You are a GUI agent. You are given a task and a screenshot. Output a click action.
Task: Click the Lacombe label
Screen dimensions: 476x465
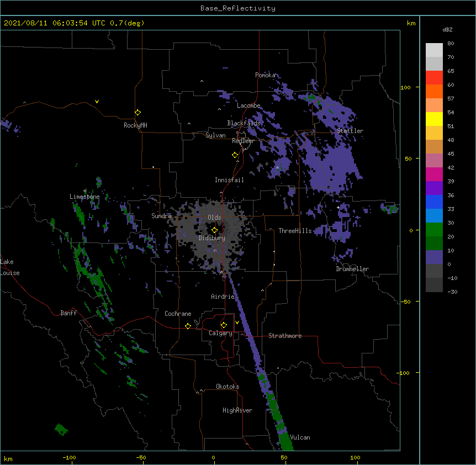[x=248, y=105]
